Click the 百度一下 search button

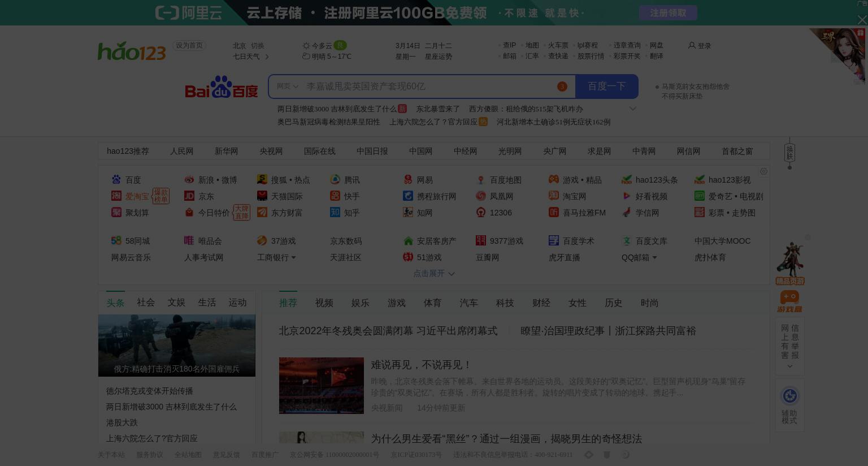click(607, 86)
